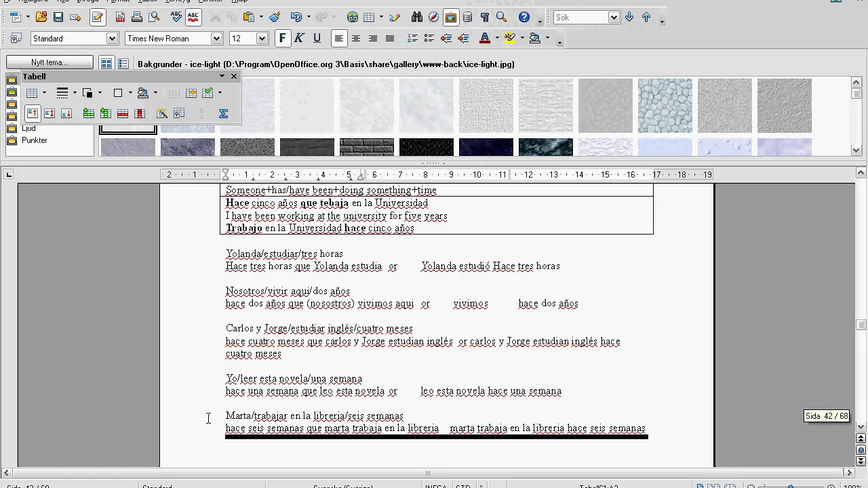868x488 pixels.
Task: Insert a hyperlink
Action: click(353, 17)
